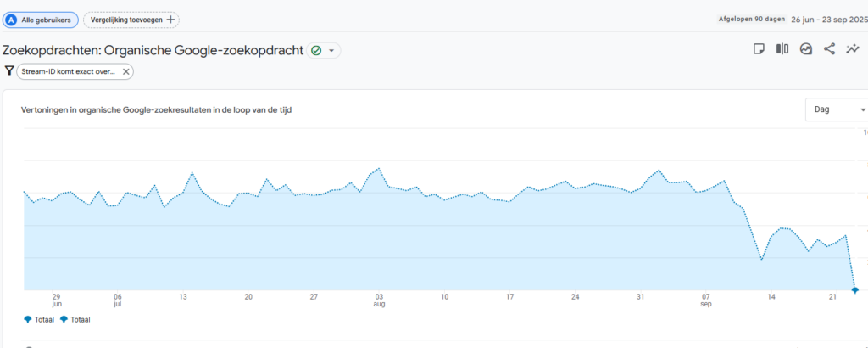This screenshot has height=348, width=868.
Task: Click the plus icon in Vergelijking toevoegen
Action: pyautogui.click(x=170, y=20)
